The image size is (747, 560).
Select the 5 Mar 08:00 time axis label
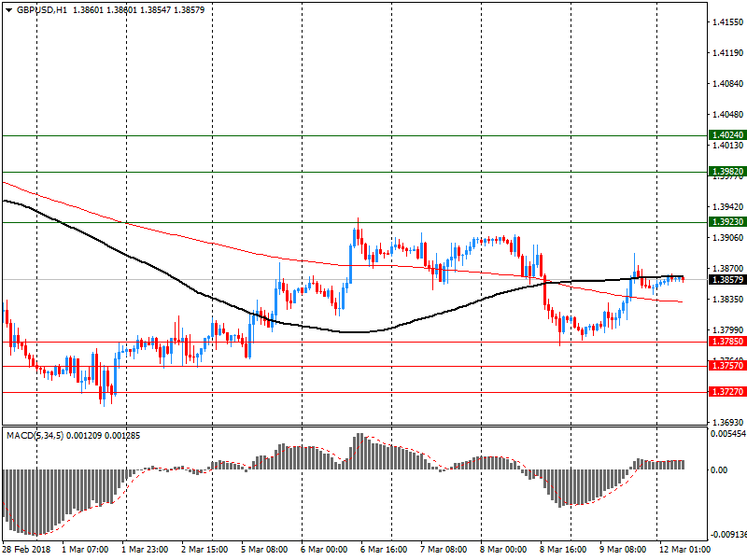pyautogui.click(x=264, y=550)
